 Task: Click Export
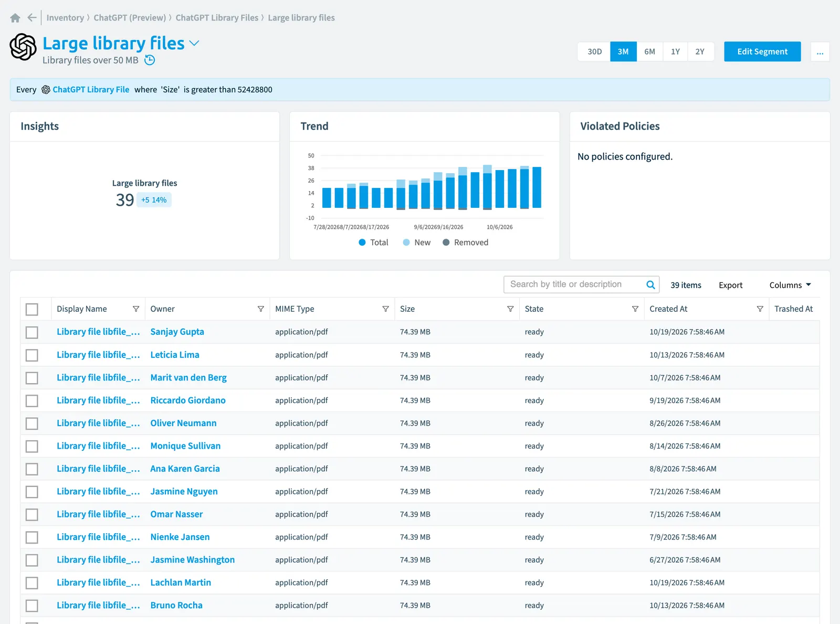[730, 285]
